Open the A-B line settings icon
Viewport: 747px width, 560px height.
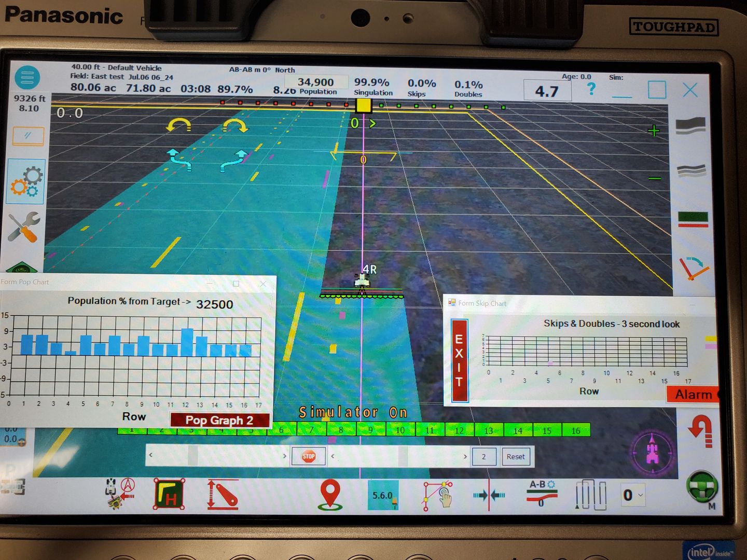point(542,493)
